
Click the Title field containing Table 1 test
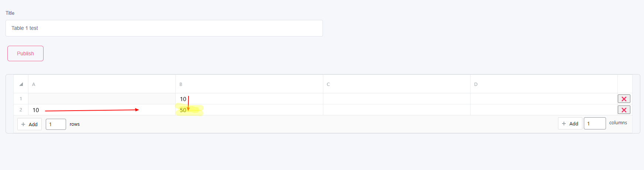(x=164, y=28)
